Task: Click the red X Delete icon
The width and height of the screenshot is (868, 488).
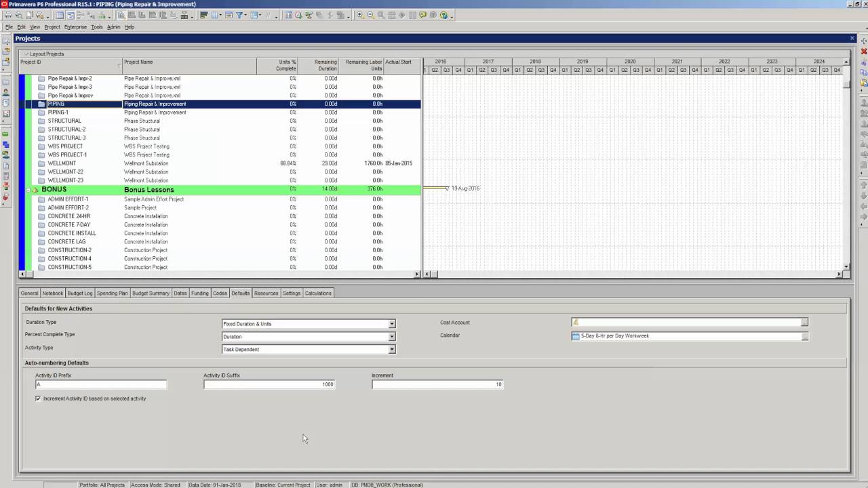Action: click(x=864, y=51)
